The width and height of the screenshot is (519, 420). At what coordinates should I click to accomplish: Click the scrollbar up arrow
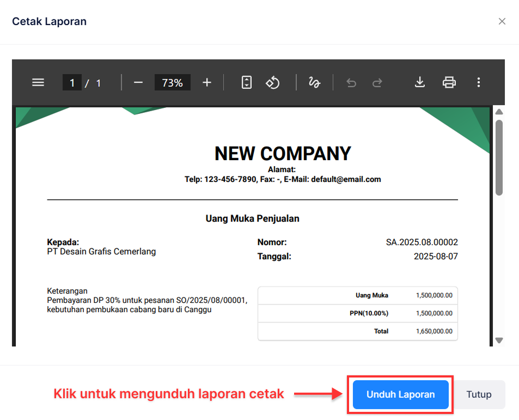[x=499, y=111]
